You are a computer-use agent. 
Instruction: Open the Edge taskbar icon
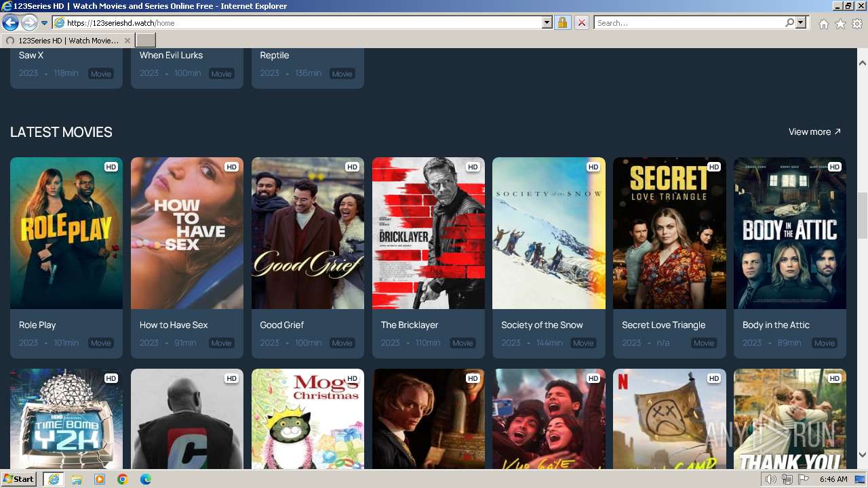(x=145, y=479)
